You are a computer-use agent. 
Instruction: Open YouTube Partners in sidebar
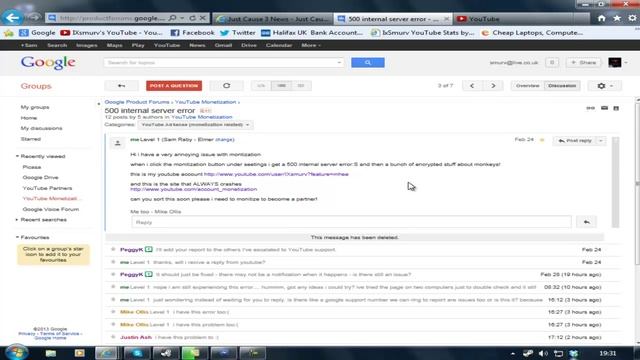click(47, 188)
